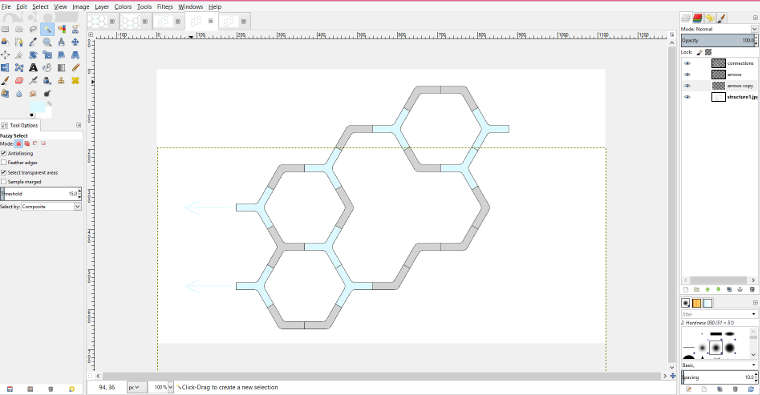Open the Windows menu
Viewport: 760px width, 395px height.
[190, 7]
